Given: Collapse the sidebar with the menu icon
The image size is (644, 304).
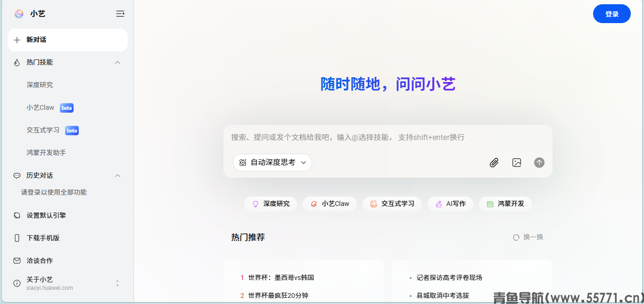Looking at the screenshot, I should (120, 14).
